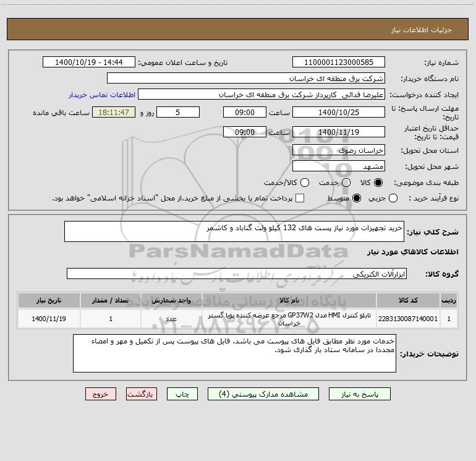This screenshot has height=461, width=476.
Task: Click the تعداد / مقدار column header
Action: (111, 300)
